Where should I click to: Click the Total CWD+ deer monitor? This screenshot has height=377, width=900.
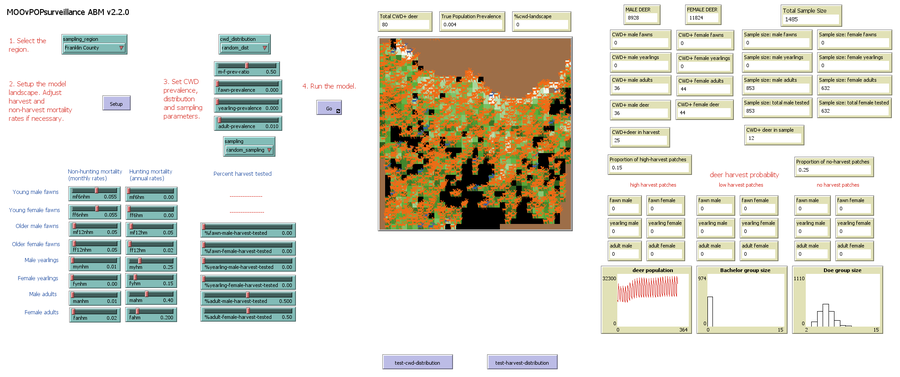coord(404,21)
